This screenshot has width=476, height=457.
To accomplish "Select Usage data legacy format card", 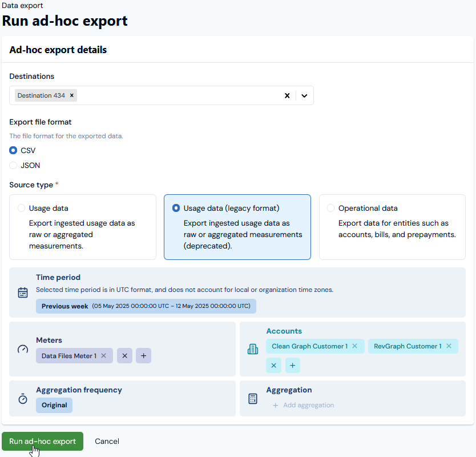I will tap(237, 227).
